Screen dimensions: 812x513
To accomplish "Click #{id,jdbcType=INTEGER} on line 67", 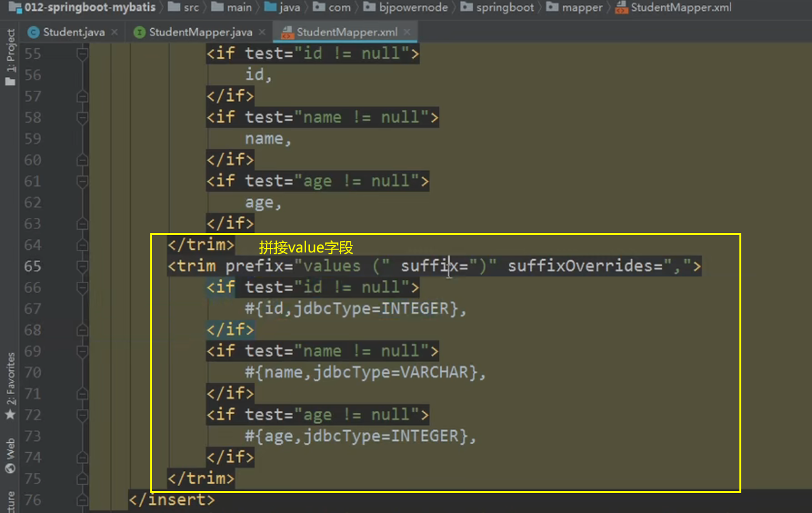I will (x=352, y=308).
